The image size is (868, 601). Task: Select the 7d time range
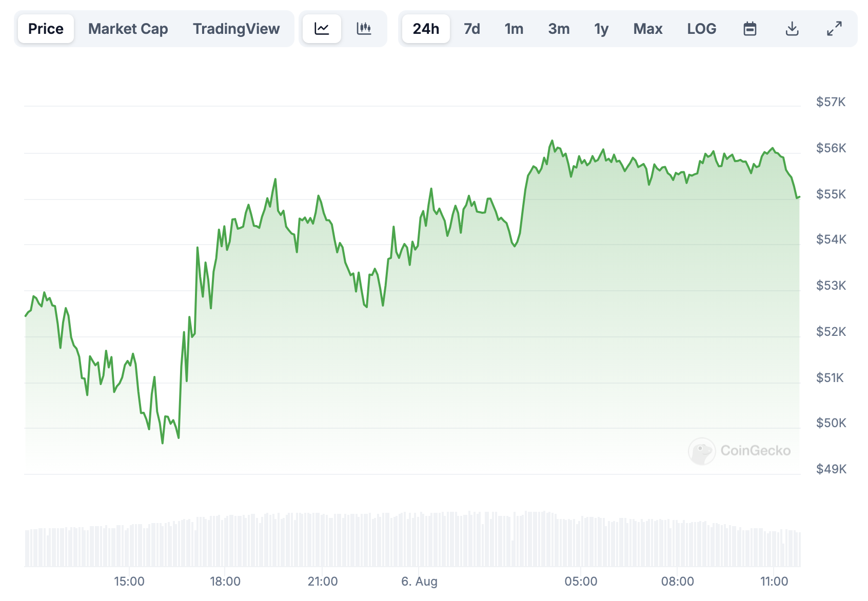click(x=472, y=29)
